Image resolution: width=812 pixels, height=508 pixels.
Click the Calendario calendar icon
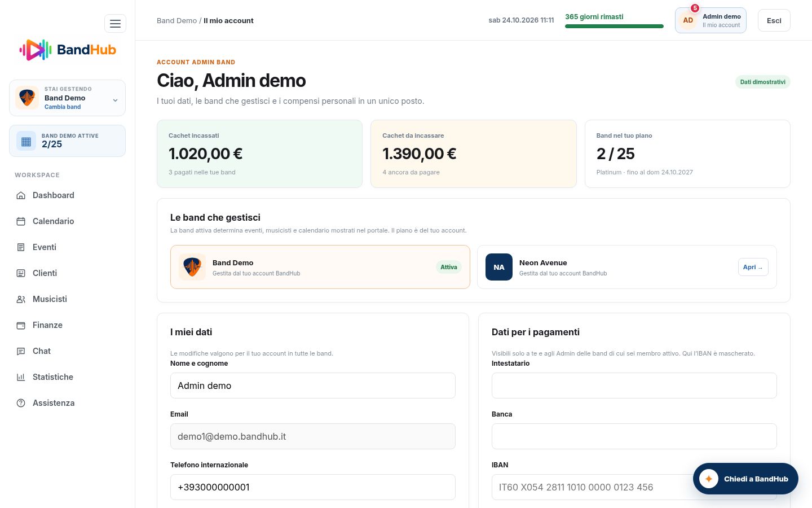(21, 221)
